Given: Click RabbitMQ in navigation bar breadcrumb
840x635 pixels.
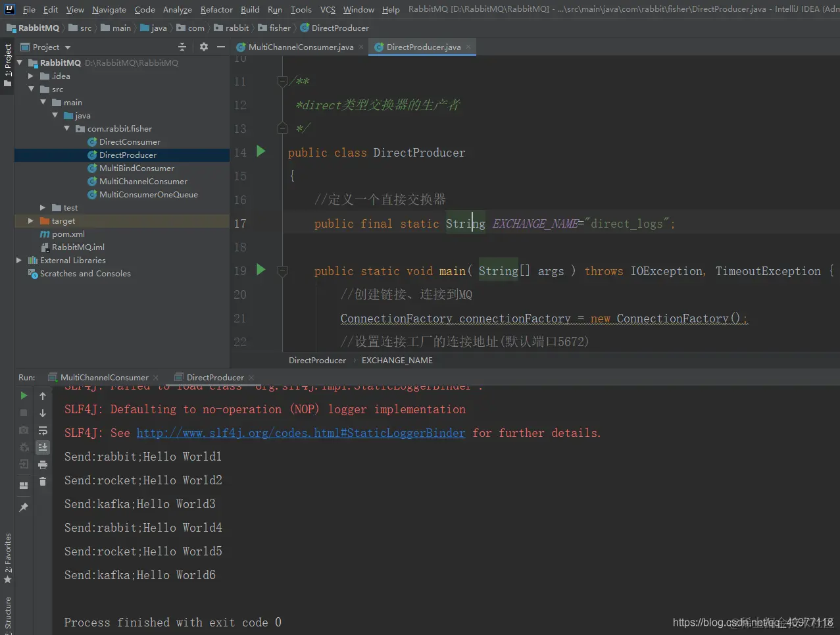Looking at the screenshot, I should click(x=33, y=28).
